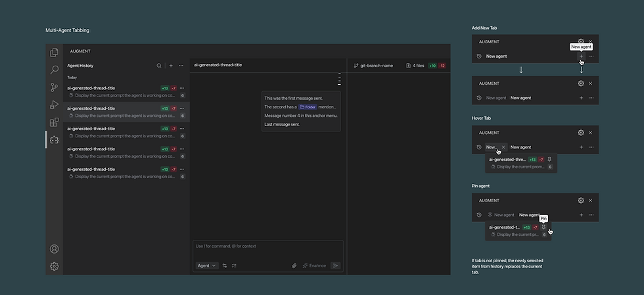Attach a file with the paperclip icon
The width and height of the screenshot is (644, 295).
click(294, 266)
